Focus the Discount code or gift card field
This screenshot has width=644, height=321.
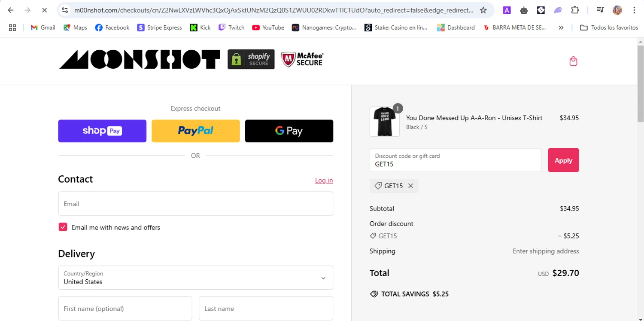coord(456,160)
